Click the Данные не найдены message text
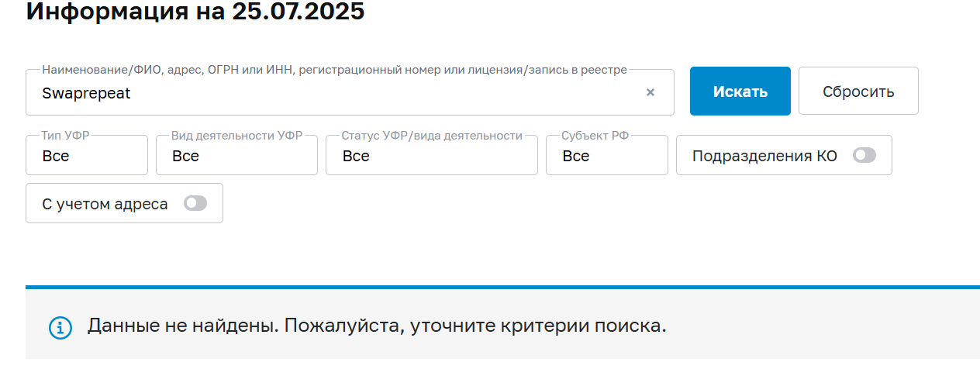The height and width of the screenshot is (369, 980). click(377, 326)
